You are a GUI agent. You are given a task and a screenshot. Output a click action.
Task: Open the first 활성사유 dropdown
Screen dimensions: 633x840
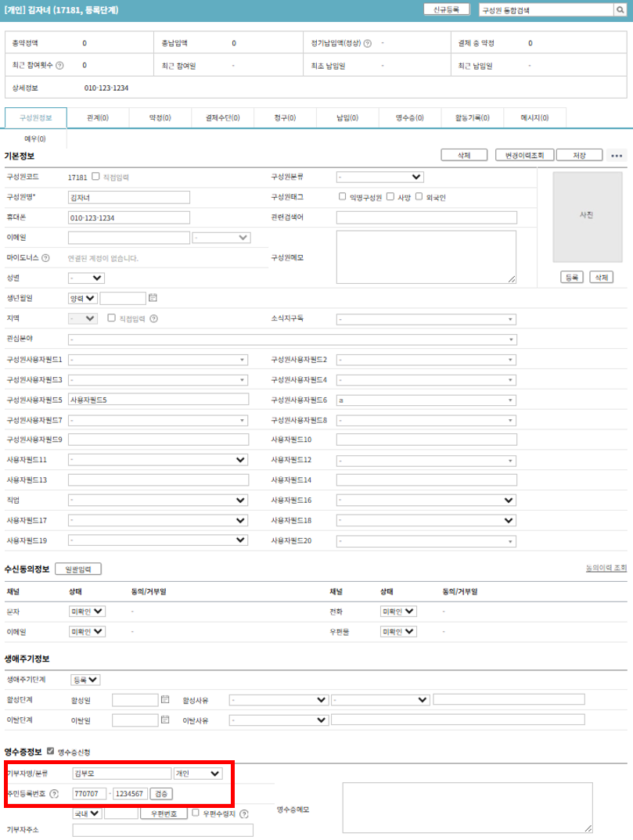pyautogui.click(x=279, y=700)
